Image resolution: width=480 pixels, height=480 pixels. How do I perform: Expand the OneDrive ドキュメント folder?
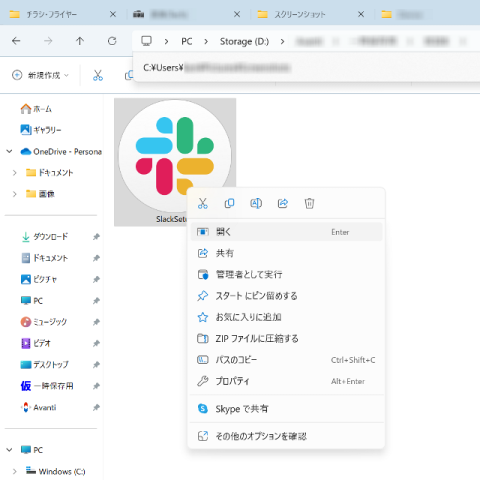point(14,173)
